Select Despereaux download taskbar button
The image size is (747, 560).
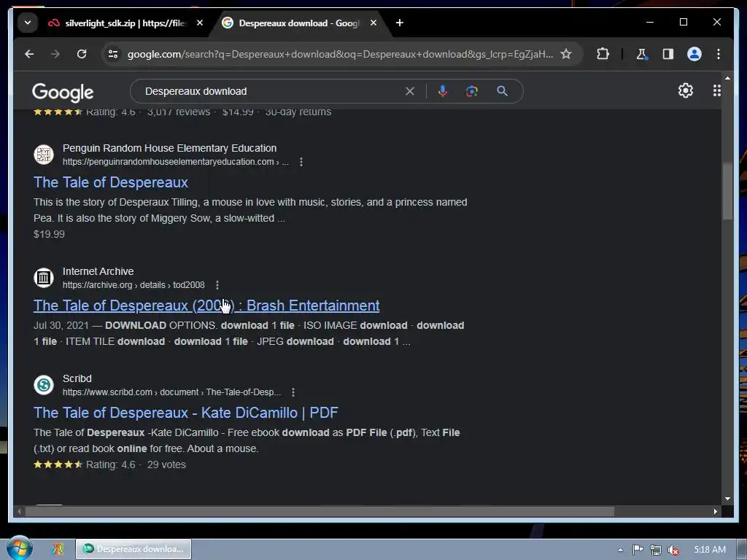coord(133,549)
